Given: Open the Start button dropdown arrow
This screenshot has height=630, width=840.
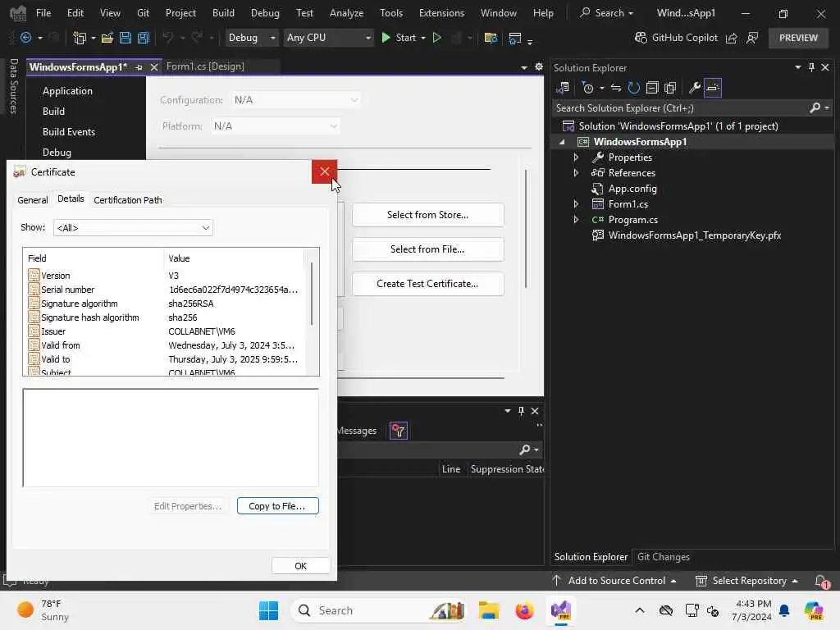Looking at the screenshot, I should tap(423, 38).
